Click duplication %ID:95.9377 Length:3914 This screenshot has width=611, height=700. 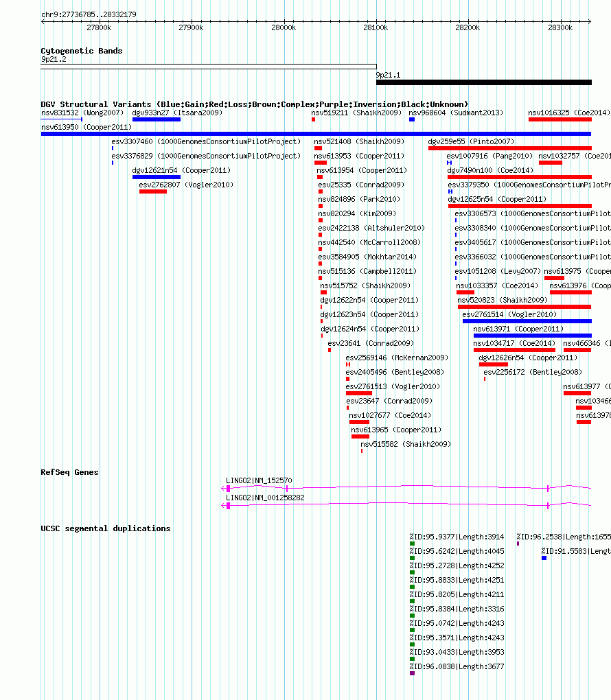(x=457, y=537)
